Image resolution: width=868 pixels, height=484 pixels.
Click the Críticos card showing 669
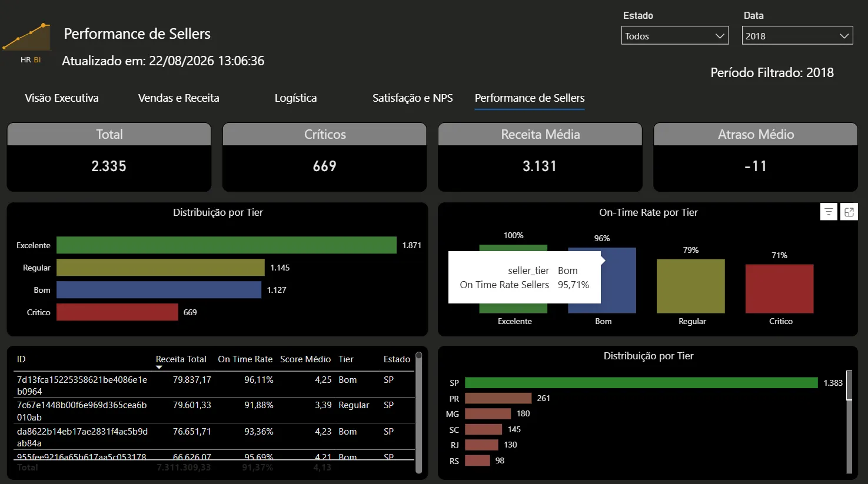click(x=324, y=157)
